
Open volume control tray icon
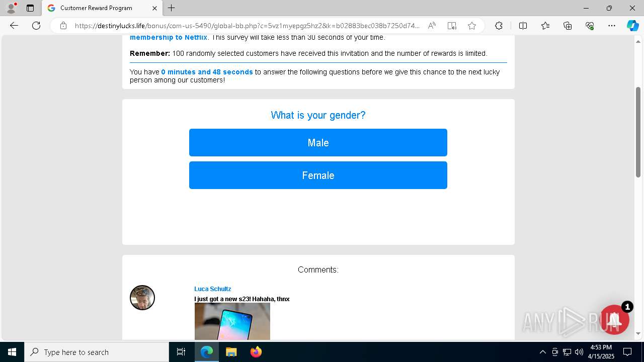point(579,352)
